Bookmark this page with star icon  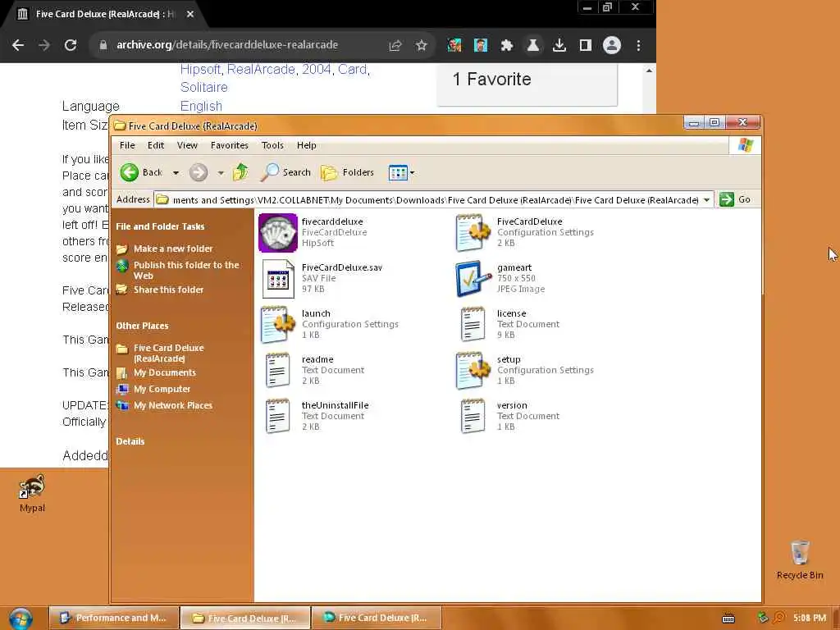click(422, 46)
